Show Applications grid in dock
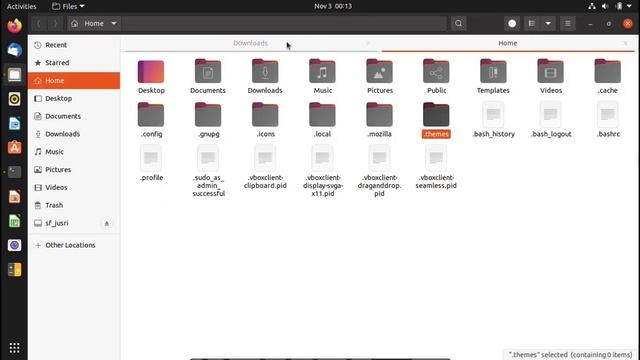This screenshot has height=360, width=640. (x=14, y=348)
